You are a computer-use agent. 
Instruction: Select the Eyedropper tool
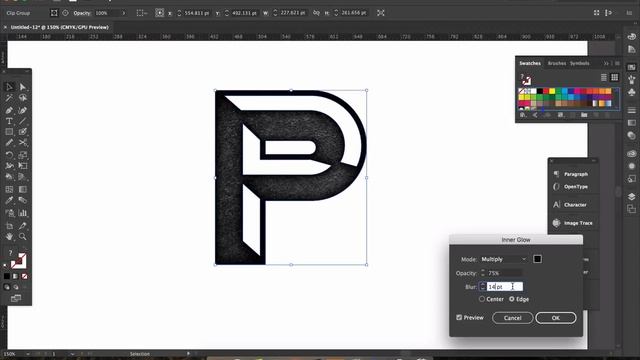9,200
